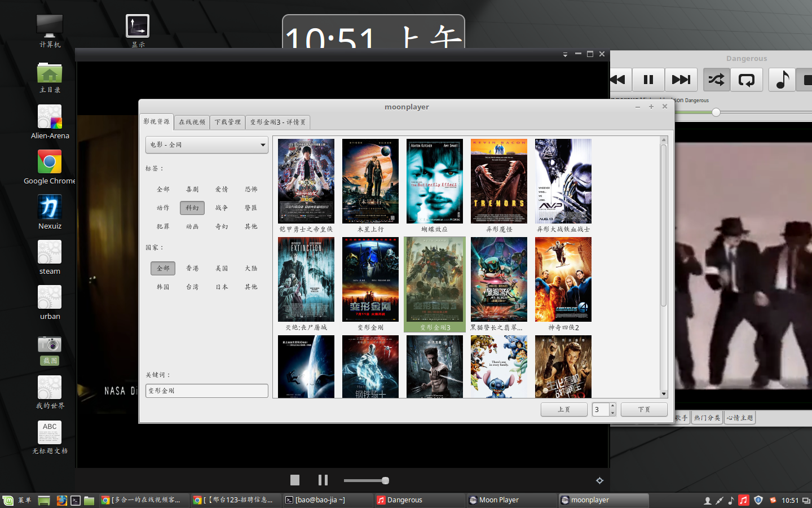This screenshot has height=508, width=812.
Task: Select the 美国 country filter
Action: point(222,269)
